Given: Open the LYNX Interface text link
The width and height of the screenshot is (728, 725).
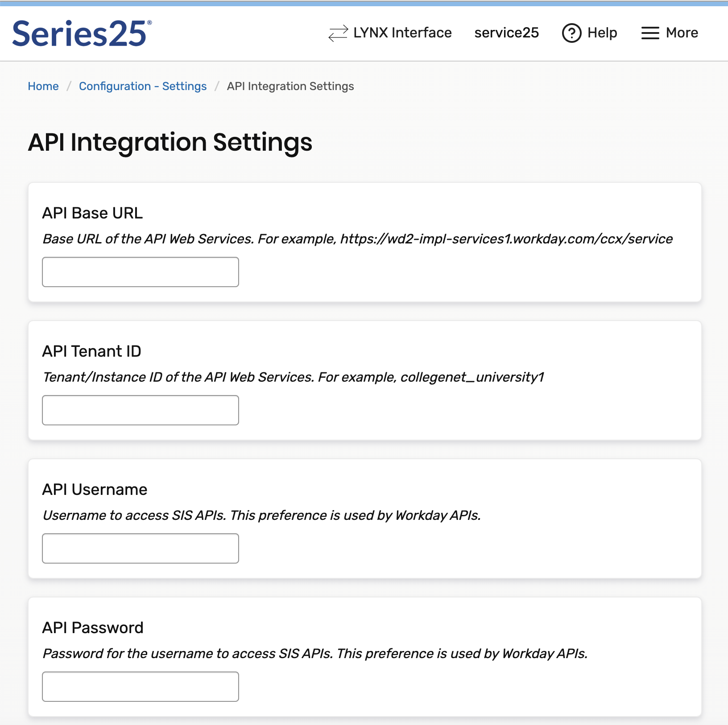Looking at the screenshot, I should coord(402,33).
